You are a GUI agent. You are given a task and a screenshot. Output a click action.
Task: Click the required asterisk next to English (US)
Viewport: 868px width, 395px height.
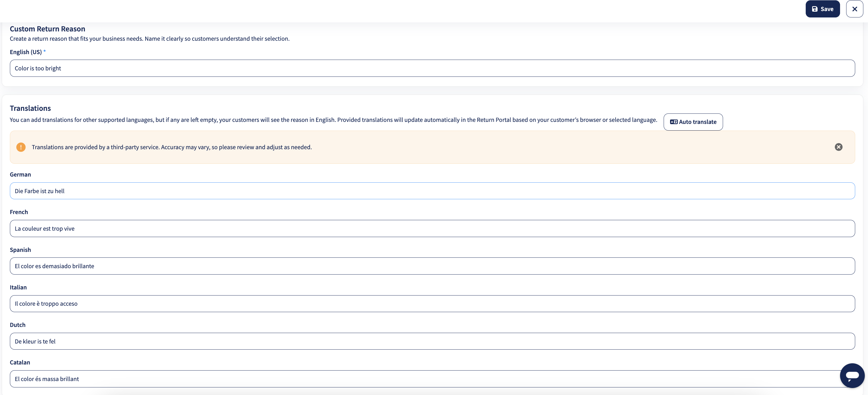tap(44, 51)
